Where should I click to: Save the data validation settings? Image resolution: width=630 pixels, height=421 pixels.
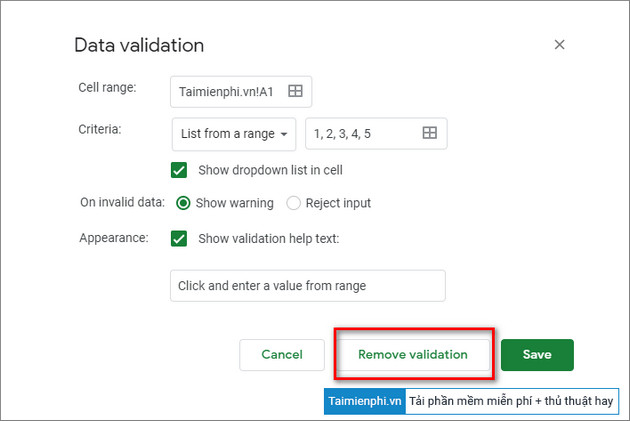tap(537, 355)
